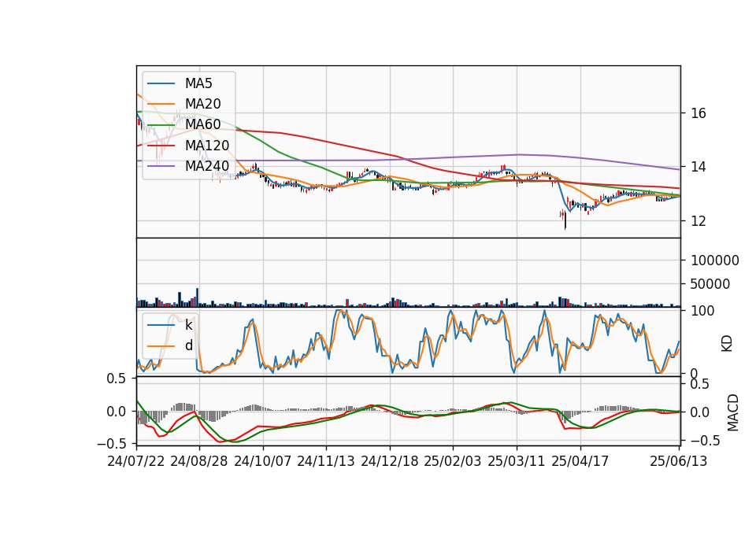Click the volume axis tick label 100000

[x=714, y=260]
